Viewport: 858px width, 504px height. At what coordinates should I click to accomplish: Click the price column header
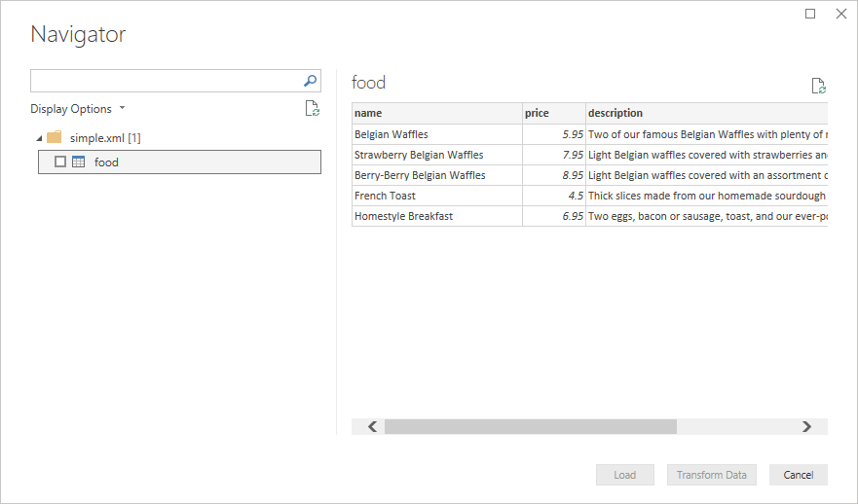552,113
